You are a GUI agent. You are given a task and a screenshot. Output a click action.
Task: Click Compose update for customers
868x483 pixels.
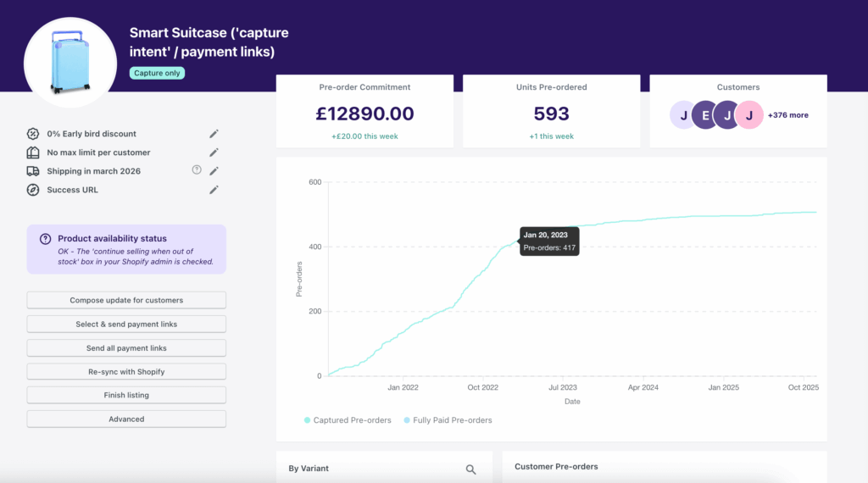pyautogui.click(x=126, y=300)
